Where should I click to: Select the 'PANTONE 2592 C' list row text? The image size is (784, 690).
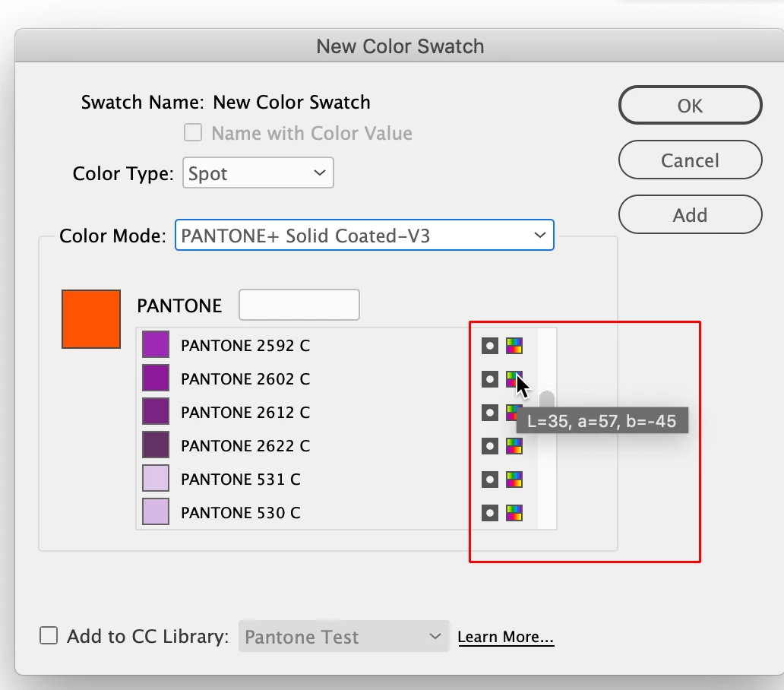(x=245, y=346)
